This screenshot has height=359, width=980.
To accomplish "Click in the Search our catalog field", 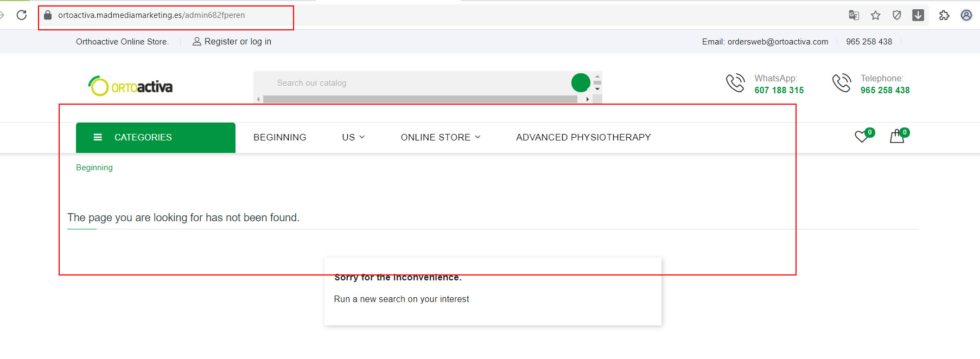I will pyautogui.click(x=412, y=83).
